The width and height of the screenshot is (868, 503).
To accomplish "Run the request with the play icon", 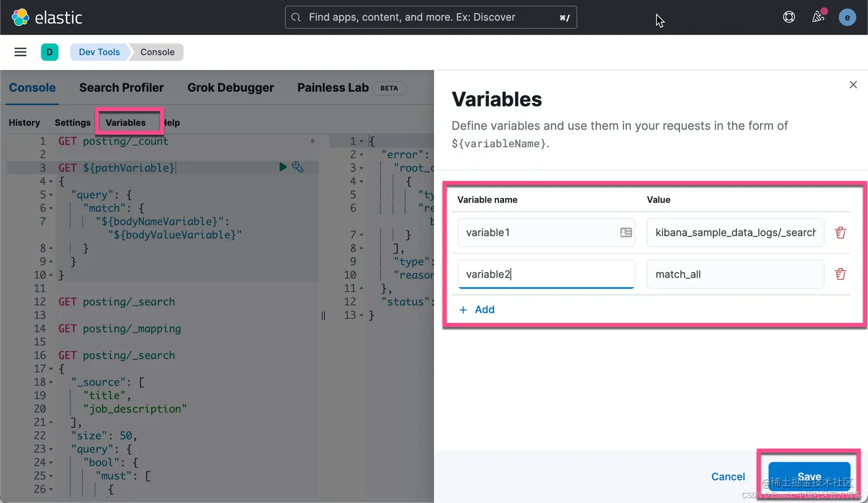I will click(282, 167).
